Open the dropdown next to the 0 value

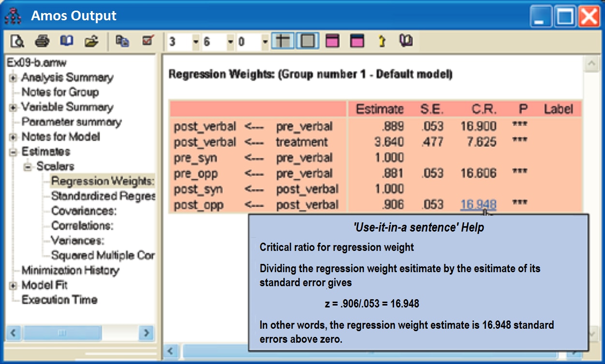point(265,41)
